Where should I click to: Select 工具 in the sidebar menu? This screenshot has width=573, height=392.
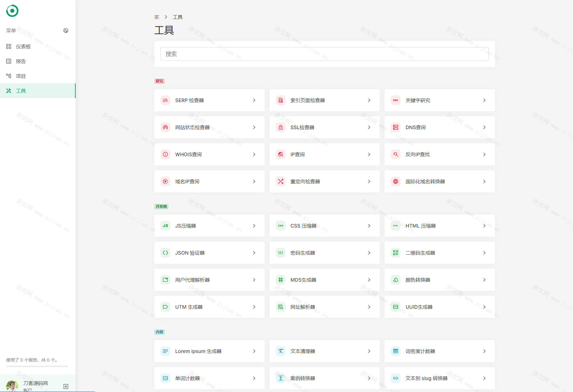point(38,91)
